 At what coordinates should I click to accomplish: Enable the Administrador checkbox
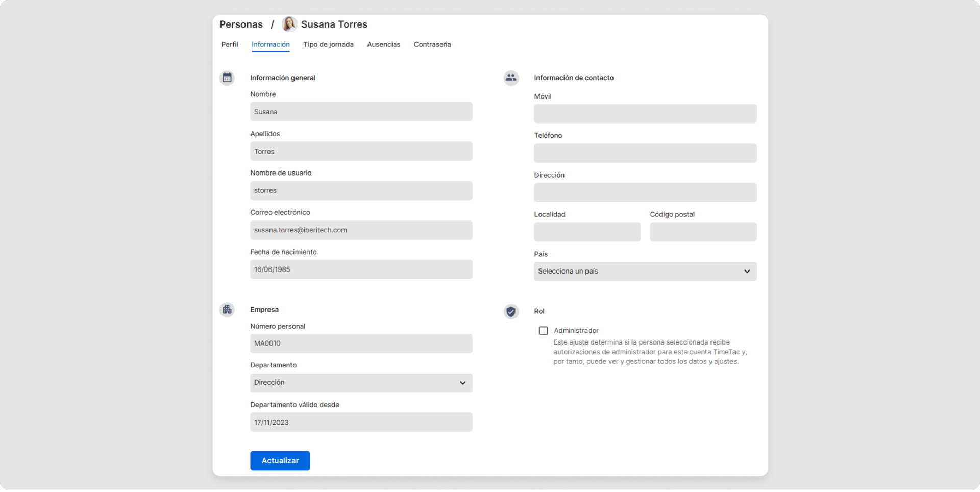pos(543,330)
